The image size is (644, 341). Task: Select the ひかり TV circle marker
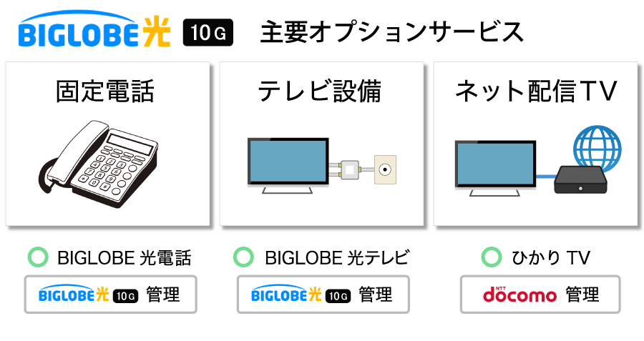tap(491, 257)
